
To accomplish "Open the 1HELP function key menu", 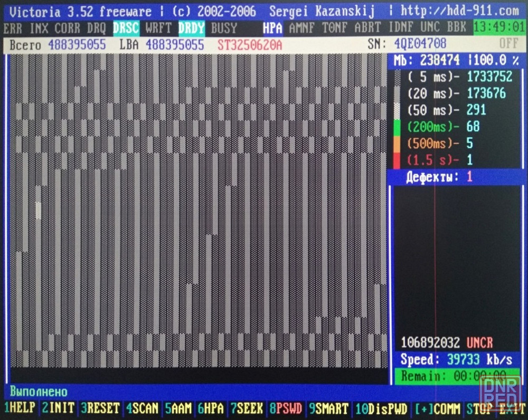I will click(x=20, y=408).
